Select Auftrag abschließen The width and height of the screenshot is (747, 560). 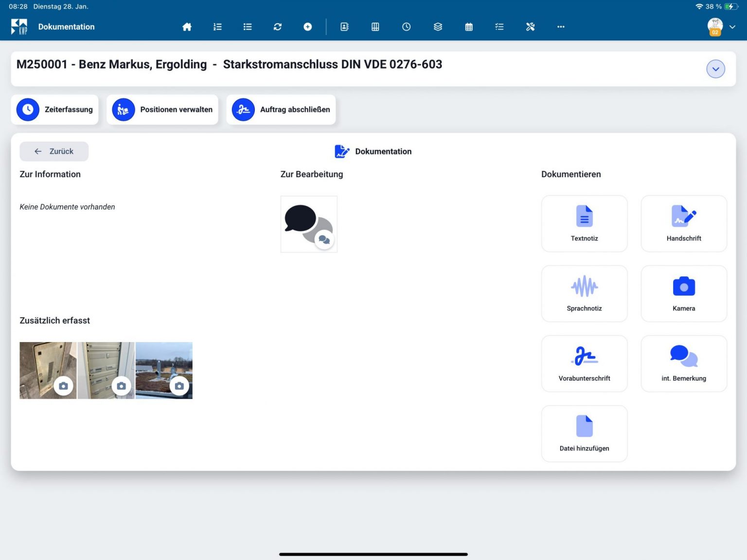[281, 109]
